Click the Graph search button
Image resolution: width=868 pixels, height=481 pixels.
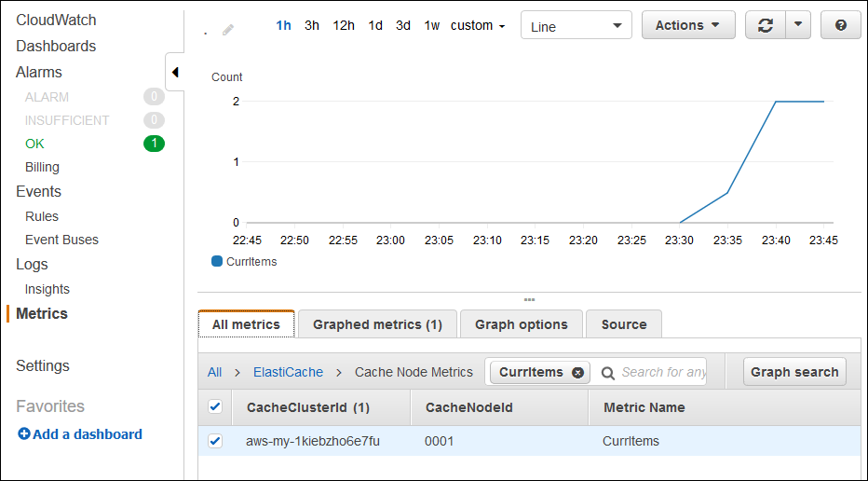[793, 372]
